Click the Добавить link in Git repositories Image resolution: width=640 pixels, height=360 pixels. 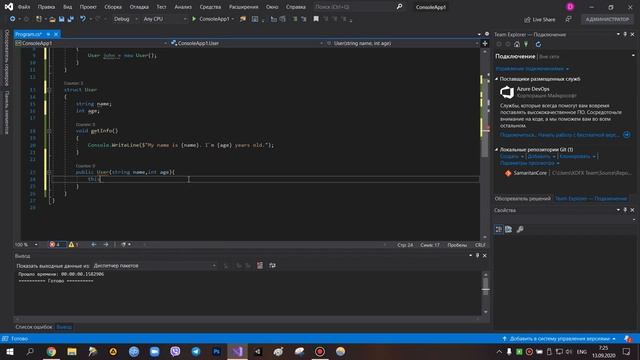click(539, 156)
